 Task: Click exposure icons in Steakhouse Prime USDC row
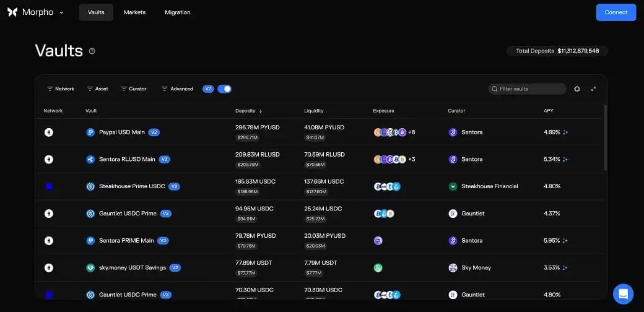[x=387, y=186]
